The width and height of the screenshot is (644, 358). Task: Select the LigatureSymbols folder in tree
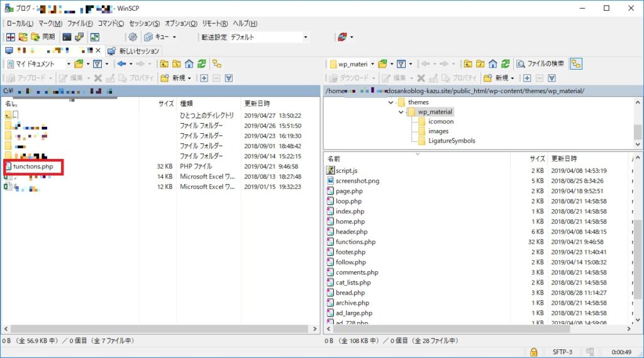[452, 141]
